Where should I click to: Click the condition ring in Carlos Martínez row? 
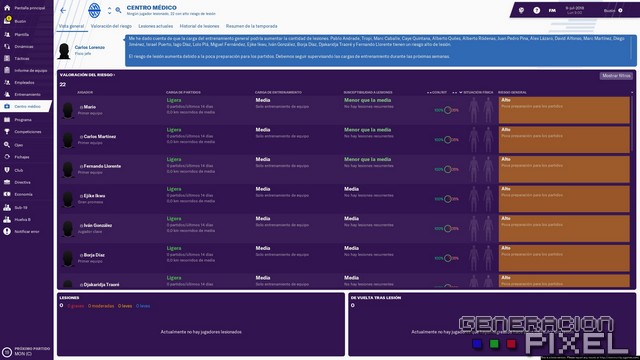click(x=448, y=140)
